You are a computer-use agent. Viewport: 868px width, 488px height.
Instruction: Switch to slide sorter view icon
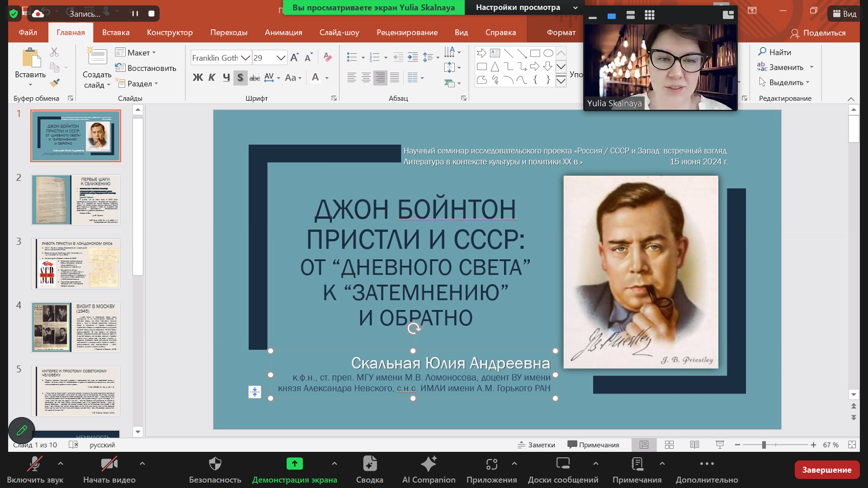[670, 445]
